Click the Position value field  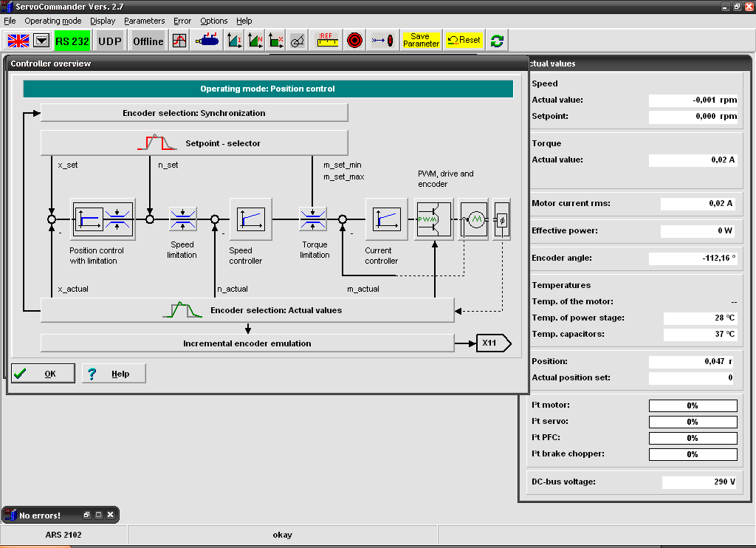click(x=693, y=362)
